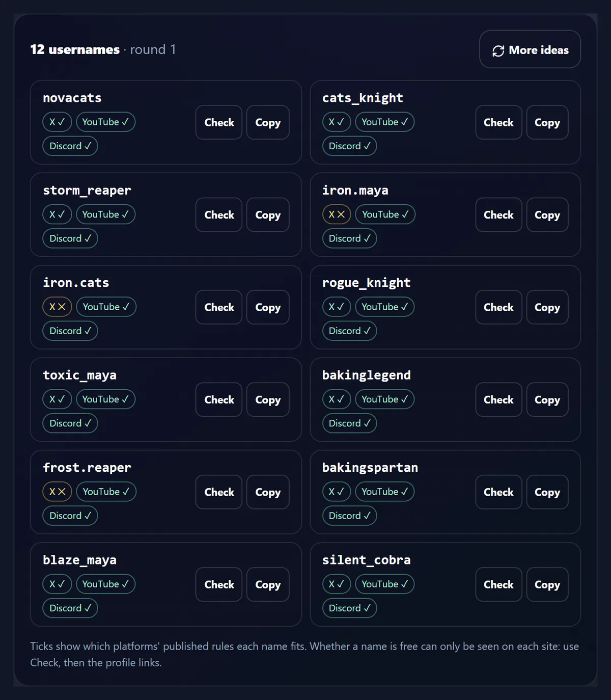611x700 pixels.
Task: Copy the iron.maya username
Action: [x=547, y=215]
